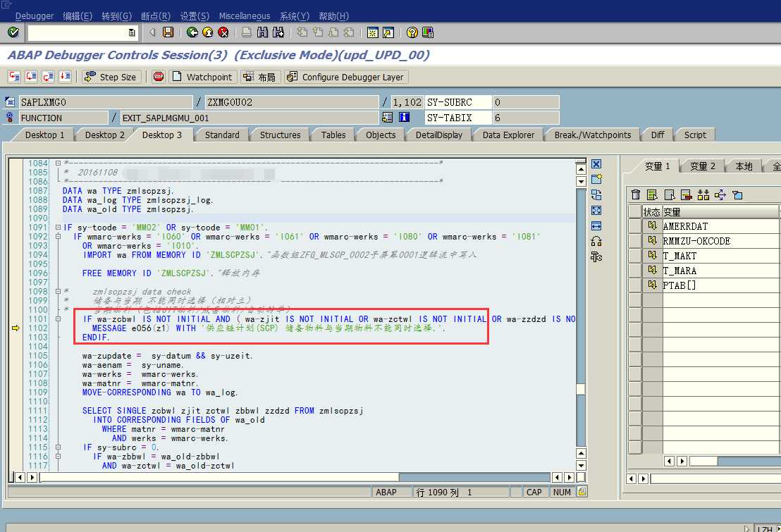Click the Create Shortcut icon

[388, 32]
